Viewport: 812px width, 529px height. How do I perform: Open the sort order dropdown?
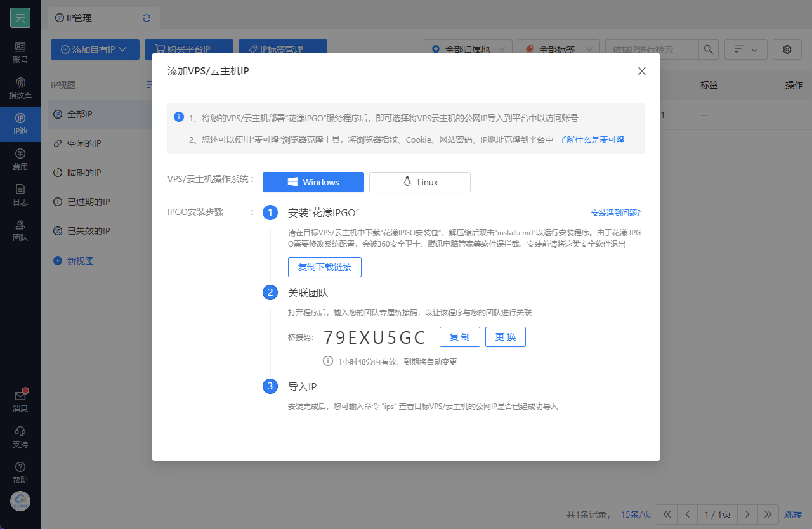[745, 49]
